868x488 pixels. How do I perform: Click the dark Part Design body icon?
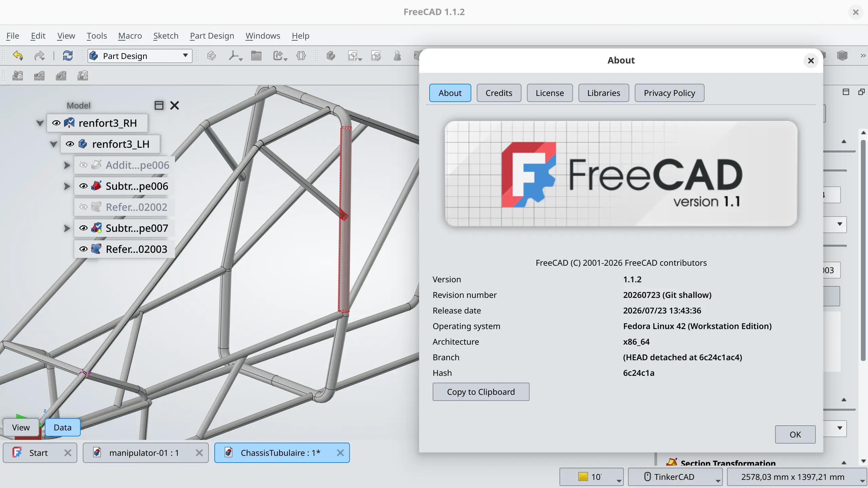tap(331, 56)
